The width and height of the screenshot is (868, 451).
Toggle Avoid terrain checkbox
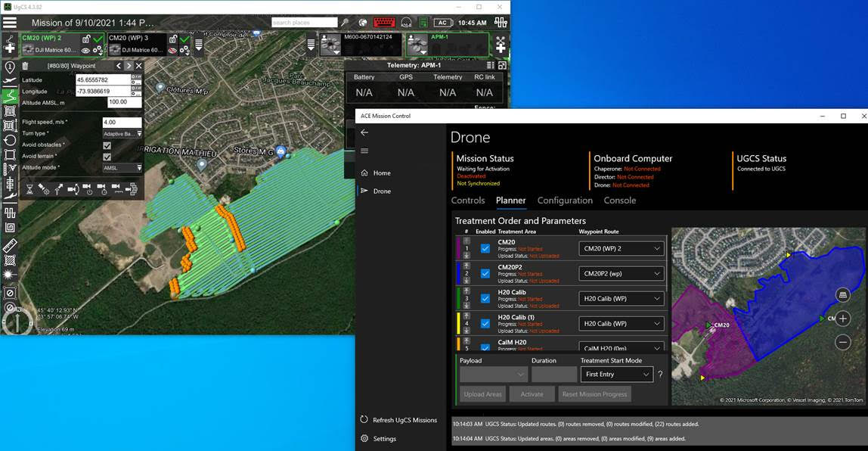pos(107,157)
